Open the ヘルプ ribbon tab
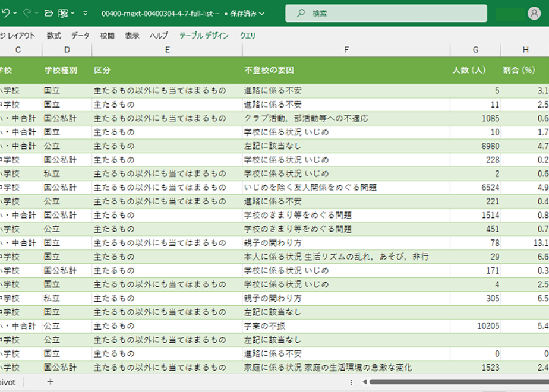 point(159,36)
